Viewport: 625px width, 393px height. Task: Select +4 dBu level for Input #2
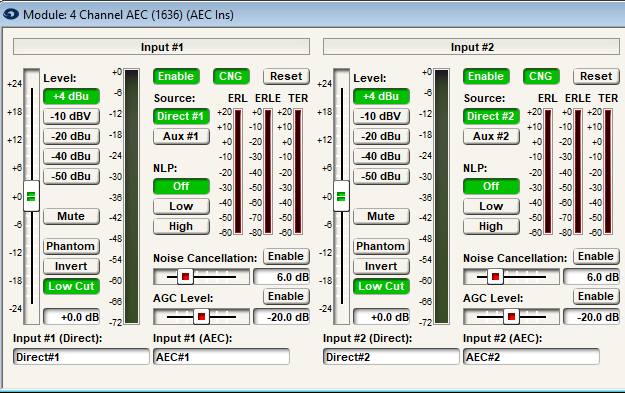tap(381, 96)
